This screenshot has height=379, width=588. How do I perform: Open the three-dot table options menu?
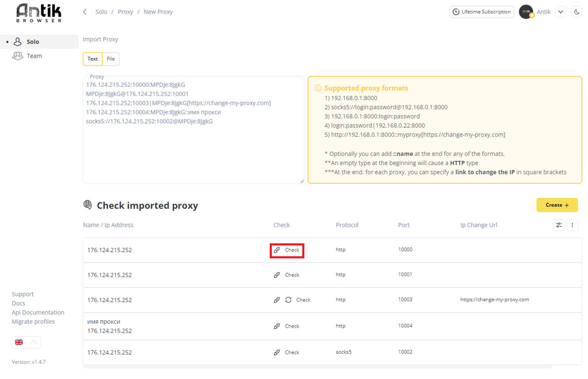pyautogui.click(x=572, y=225)
